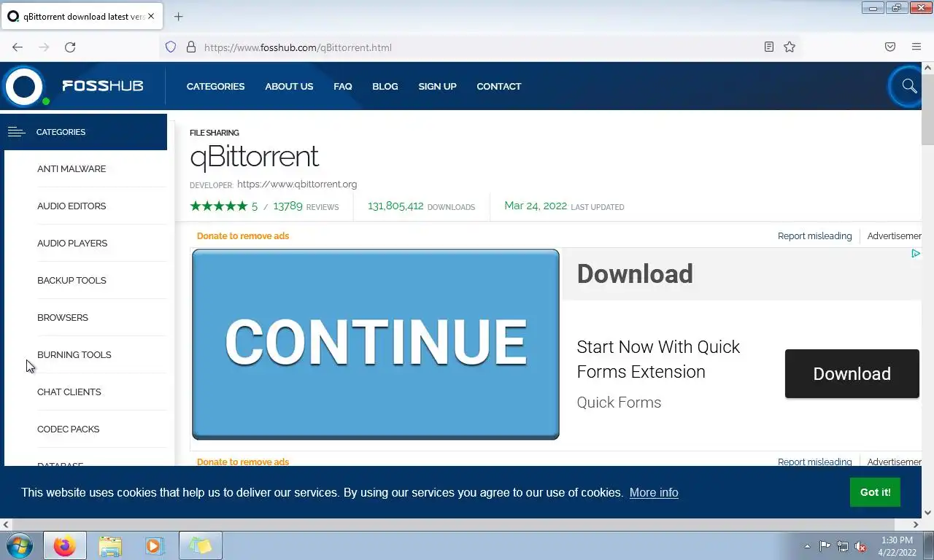
Task: Bookmark this page with the star icon
Action: coord(790,47)
